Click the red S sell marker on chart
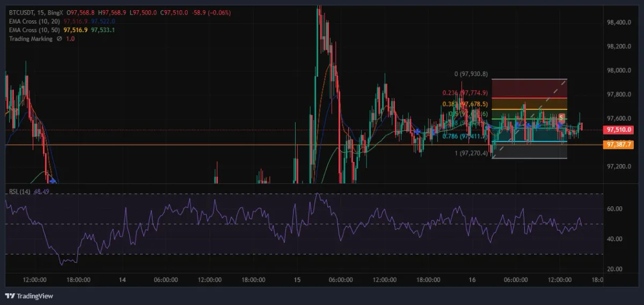The image size is (644, 305). (x=561, y=117)
